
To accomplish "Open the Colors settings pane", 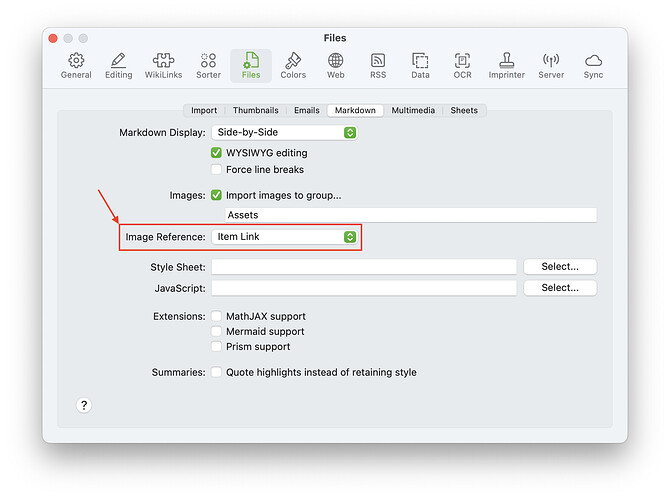I will coord(293,66).
